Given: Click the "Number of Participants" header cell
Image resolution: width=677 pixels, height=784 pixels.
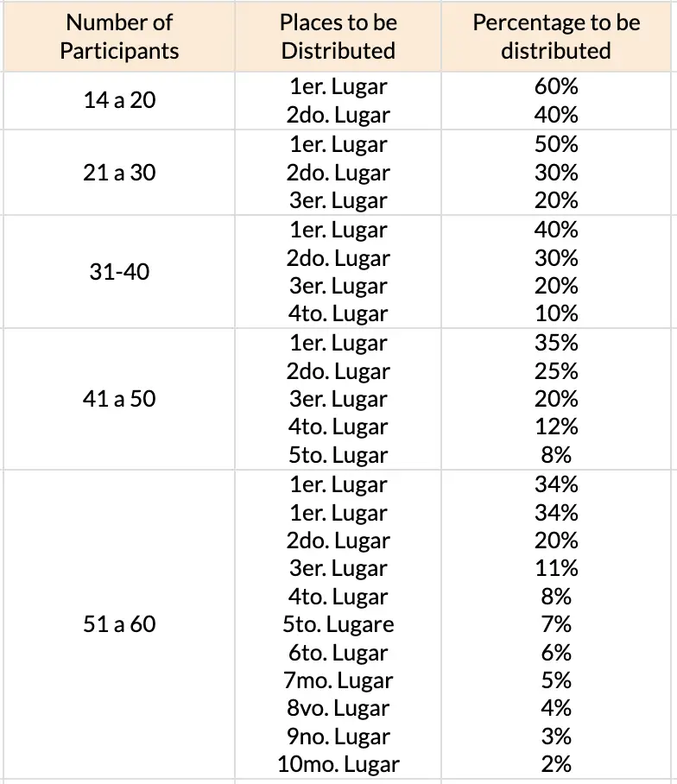Looking at the screenshot, I should 119,36.
